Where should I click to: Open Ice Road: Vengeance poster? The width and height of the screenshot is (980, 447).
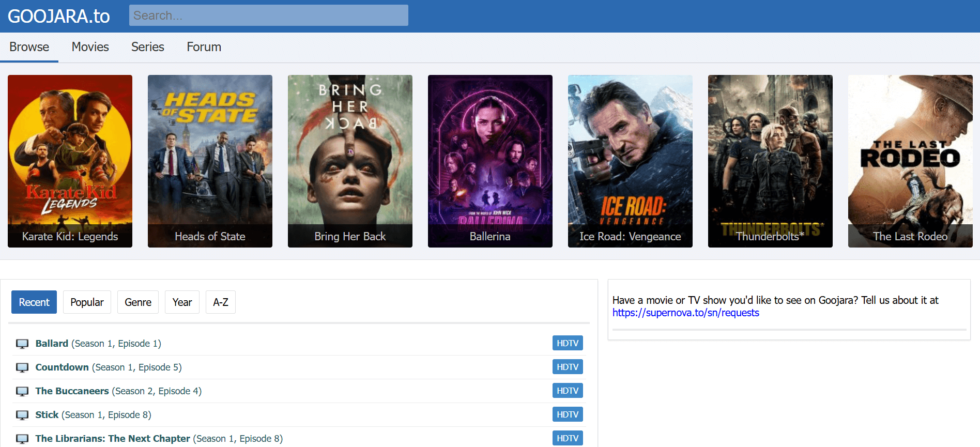(x=630, y=161)
